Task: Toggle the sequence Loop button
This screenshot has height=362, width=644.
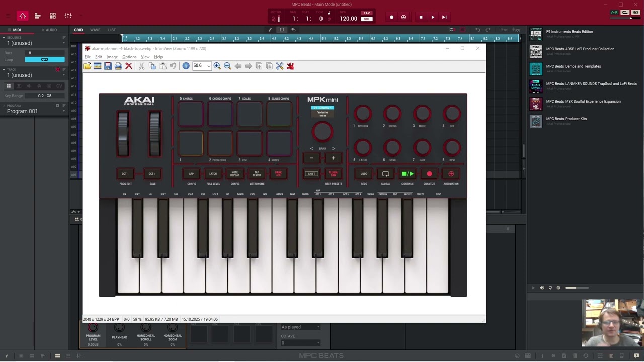Action: pyautogui.click(x=44, y=59)
